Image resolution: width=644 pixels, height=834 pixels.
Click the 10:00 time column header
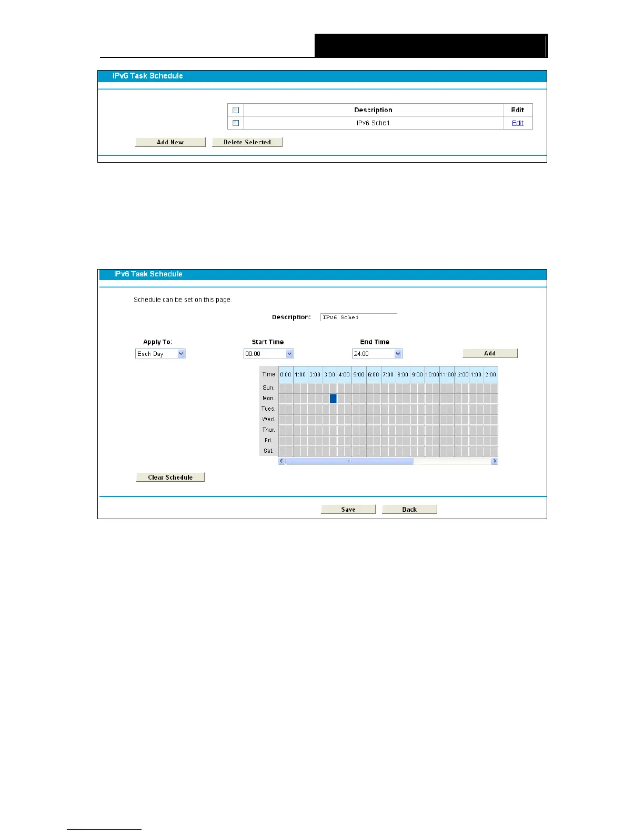pos(432,374)
